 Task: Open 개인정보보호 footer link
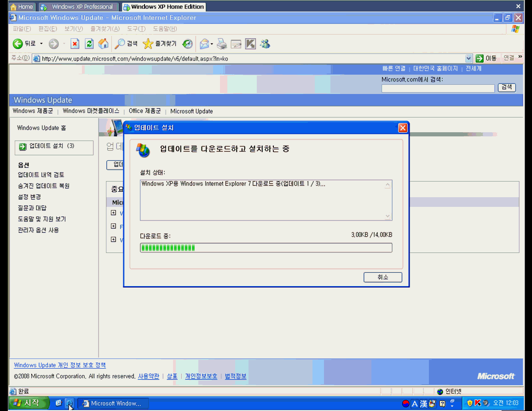(201, 376)
